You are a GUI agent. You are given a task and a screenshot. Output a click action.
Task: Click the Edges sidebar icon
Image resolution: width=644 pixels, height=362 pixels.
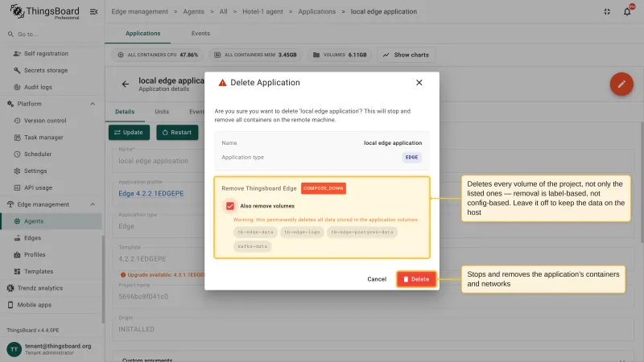pyautogui.click(x=17, y=238)
